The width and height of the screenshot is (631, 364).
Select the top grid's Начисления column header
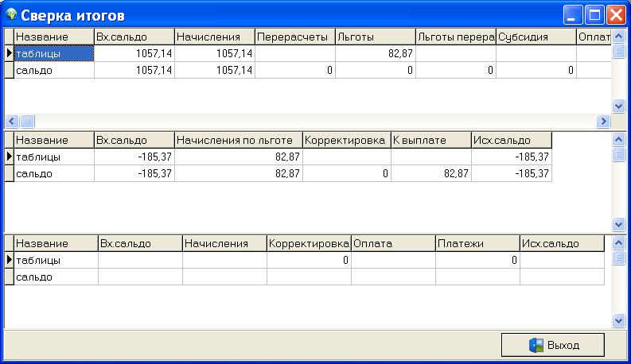(214, 37)
